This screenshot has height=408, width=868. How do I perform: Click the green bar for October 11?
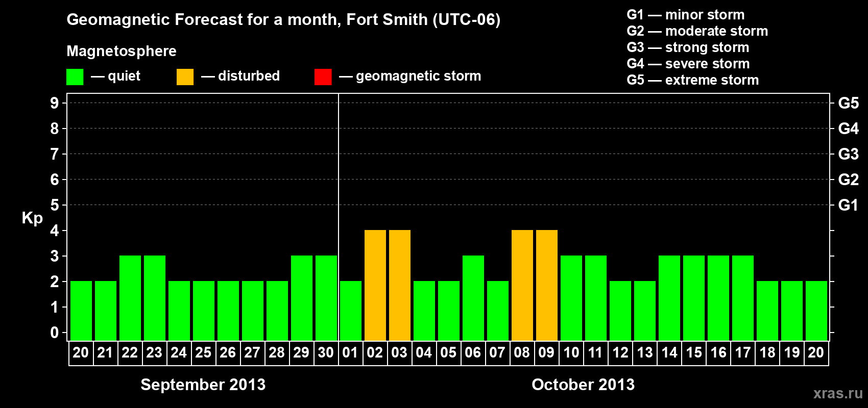pos(596,298)
